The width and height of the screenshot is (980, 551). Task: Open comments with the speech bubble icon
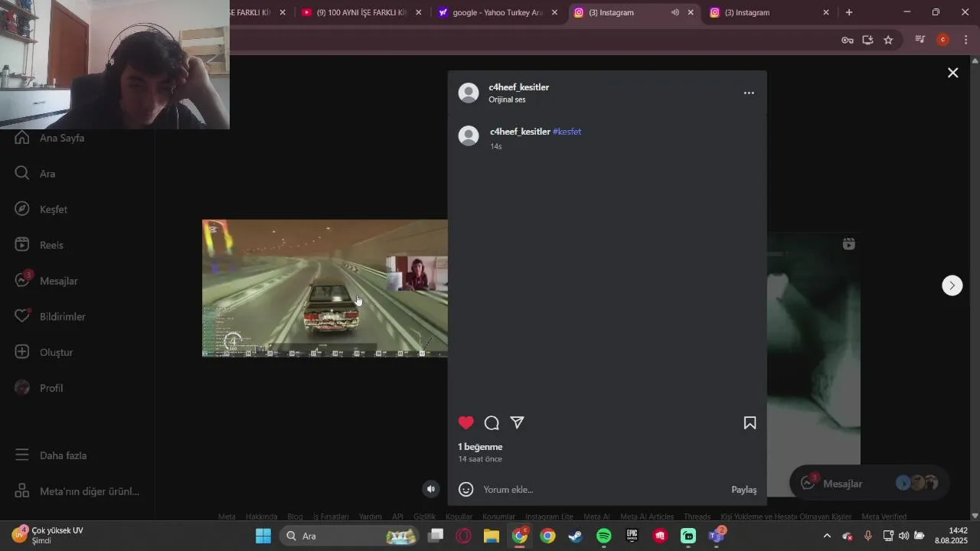tap(492, 422)
